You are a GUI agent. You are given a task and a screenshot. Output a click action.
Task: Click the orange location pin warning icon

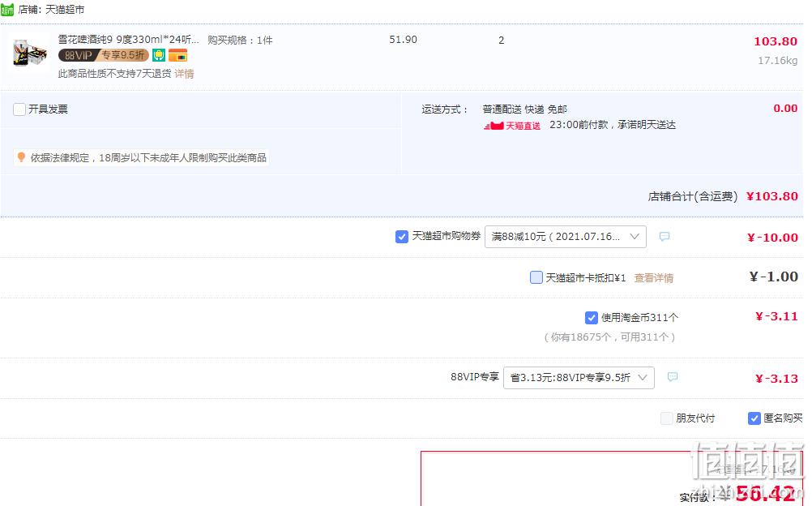click(21, 157)
